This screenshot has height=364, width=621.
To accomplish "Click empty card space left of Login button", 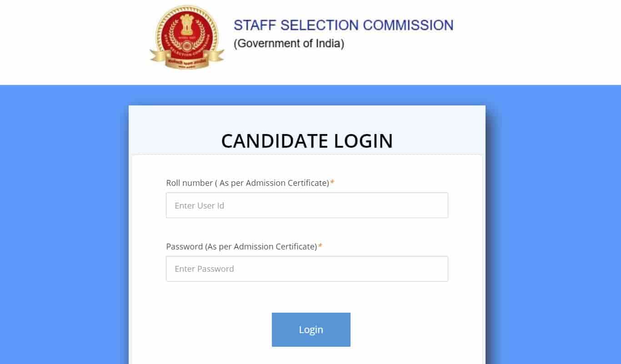I will (205, 329).
